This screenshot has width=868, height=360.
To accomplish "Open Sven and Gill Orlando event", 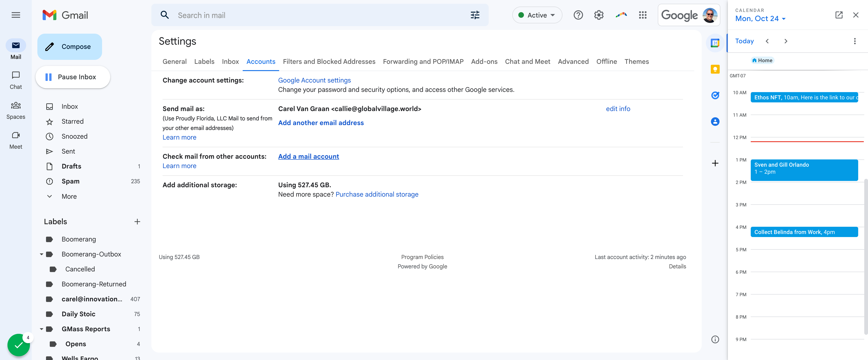I will (x=804, y=170).
